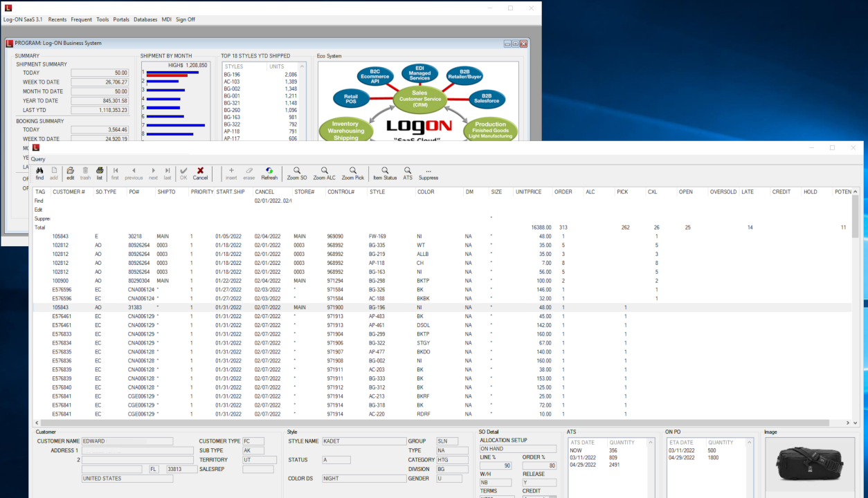Click the L icon of PROGRAM child window

(10, 43)
